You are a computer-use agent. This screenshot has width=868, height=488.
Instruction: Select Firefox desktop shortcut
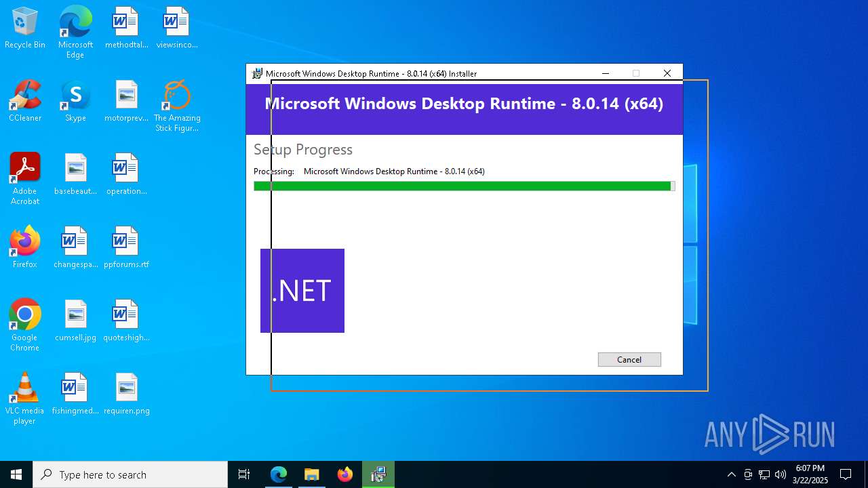[25, 248]
